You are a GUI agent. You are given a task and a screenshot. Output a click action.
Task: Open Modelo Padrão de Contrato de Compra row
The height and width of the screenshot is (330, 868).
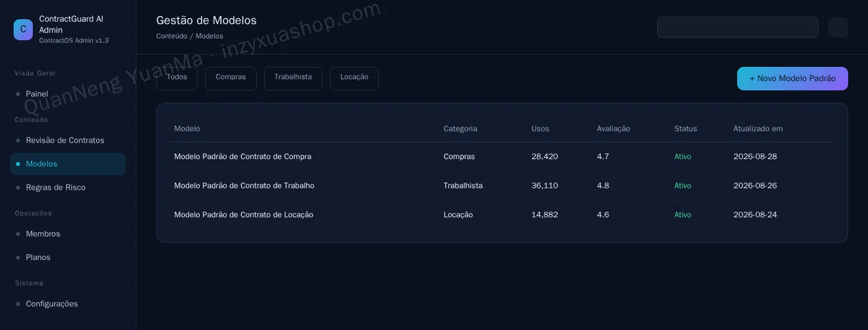[502, 157]
